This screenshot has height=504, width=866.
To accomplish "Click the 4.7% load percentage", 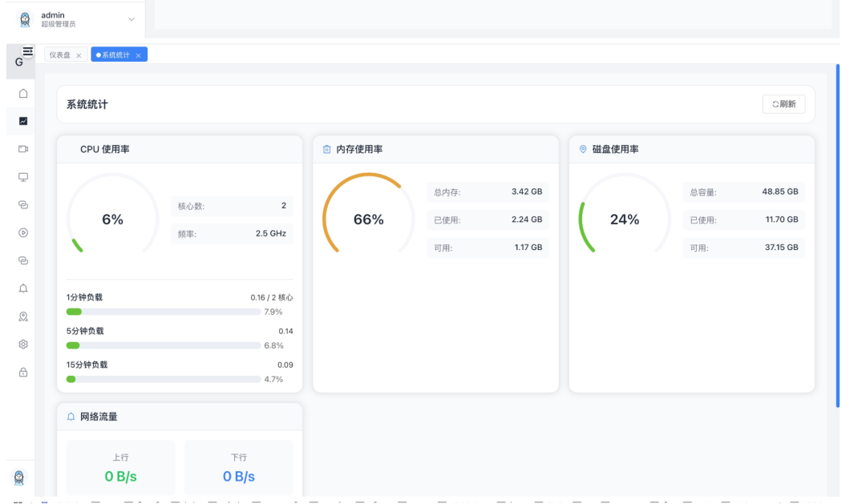I will pyautogui.click(x=274, y=379).
